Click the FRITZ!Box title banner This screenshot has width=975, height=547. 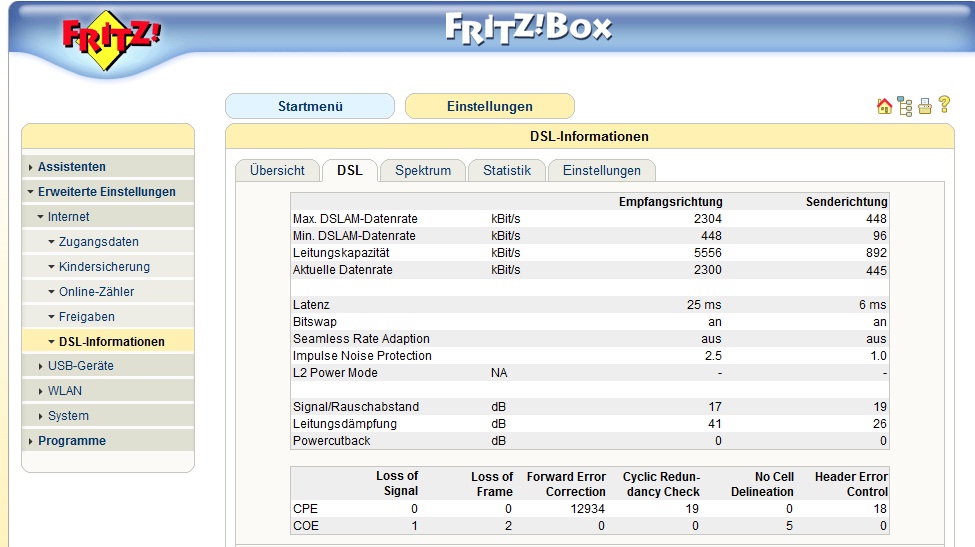(529, 29)
